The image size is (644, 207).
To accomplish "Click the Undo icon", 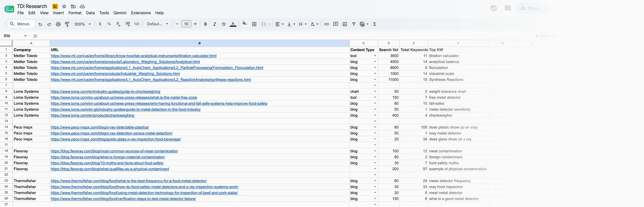I will tap(40, 24).
